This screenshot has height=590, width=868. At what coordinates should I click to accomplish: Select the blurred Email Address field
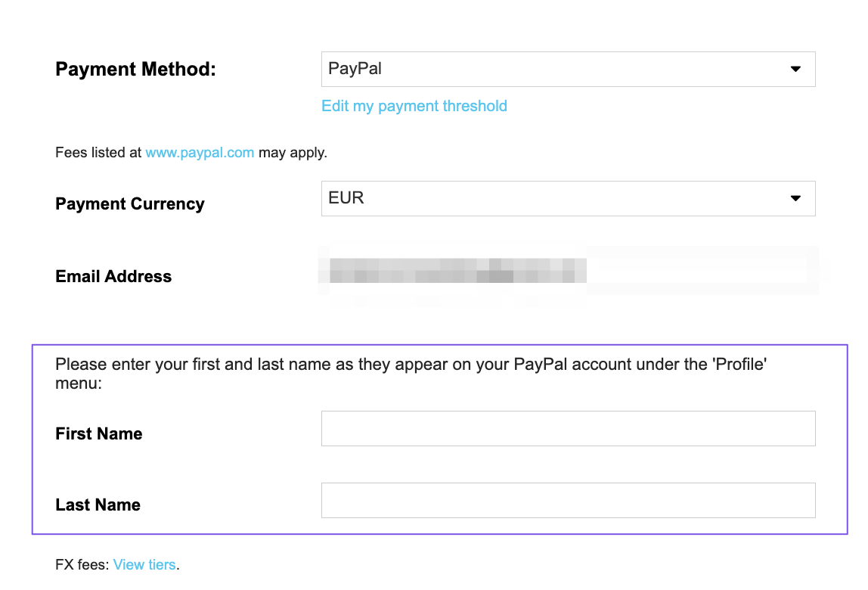pos(568,270)
